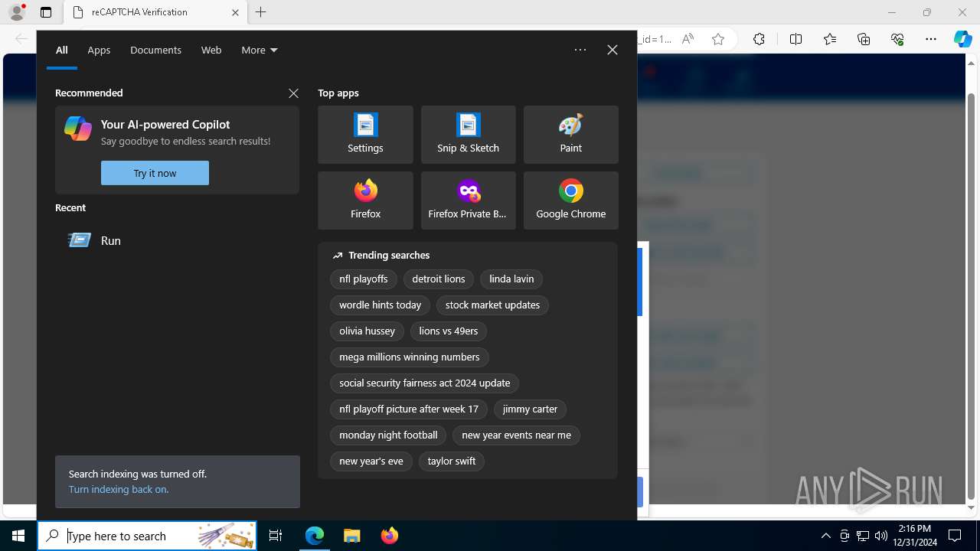
Task: Open search panel options ellipsis
Action: point(580,50)
